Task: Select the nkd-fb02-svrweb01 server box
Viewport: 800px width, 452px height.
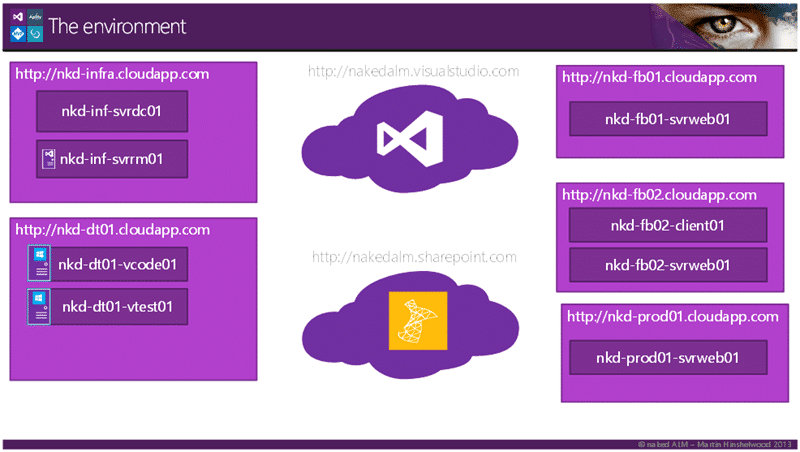Action: coord(668,265)
